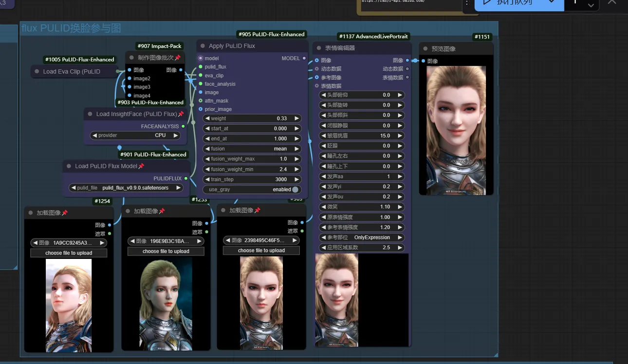Screen dimensions: 628x364
Task: Click the 表情数据 output port on 表情编辑器
Action: point(407,77)
